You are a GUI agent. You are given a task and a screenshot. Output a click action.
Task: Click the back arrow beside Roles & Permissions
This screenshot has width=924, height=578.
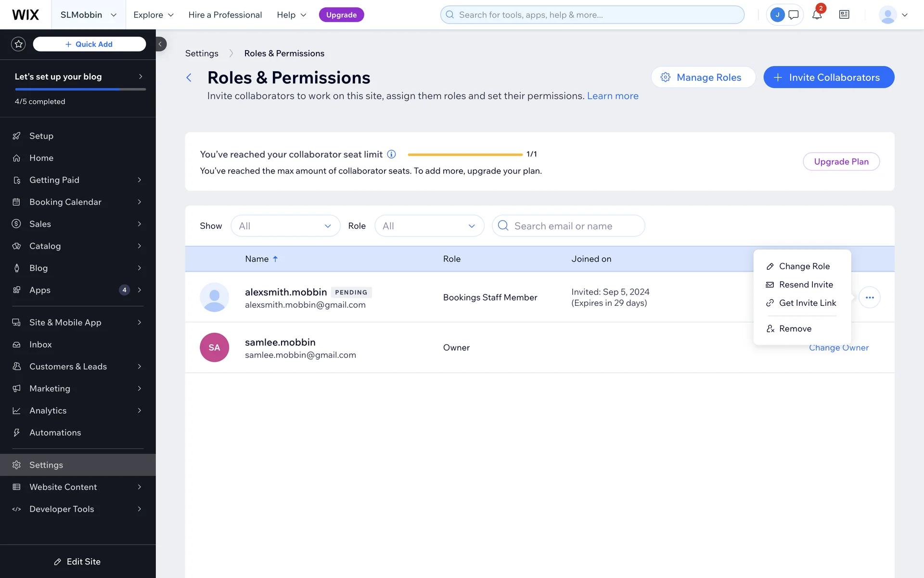(x=189, y=78)
